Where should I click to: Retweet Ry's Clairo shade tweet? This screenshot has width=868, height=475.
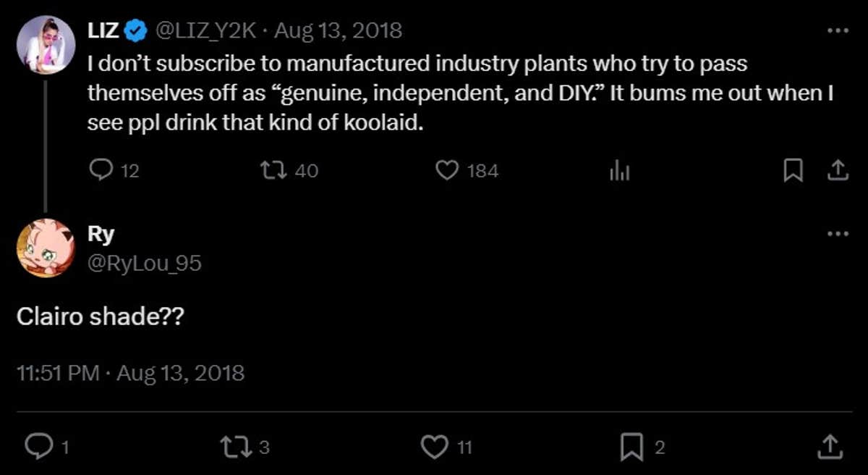pyautogui.click(x=238, y=447)
